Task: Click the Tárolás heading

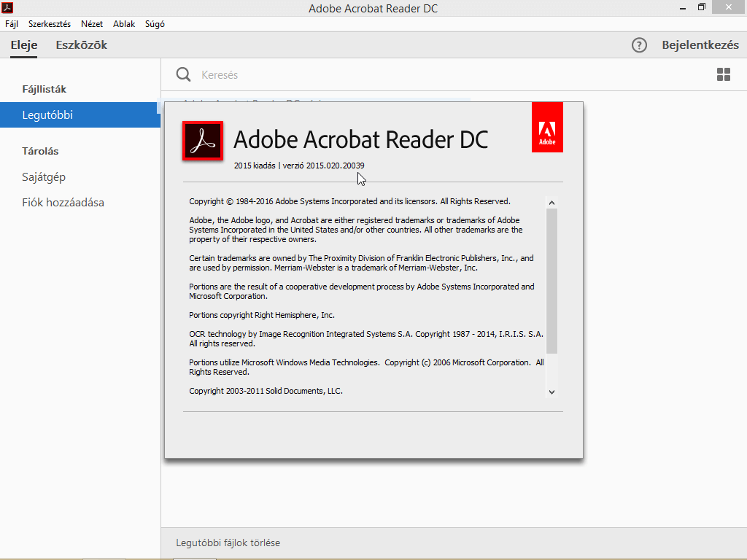Action: [x=40, y=152]
